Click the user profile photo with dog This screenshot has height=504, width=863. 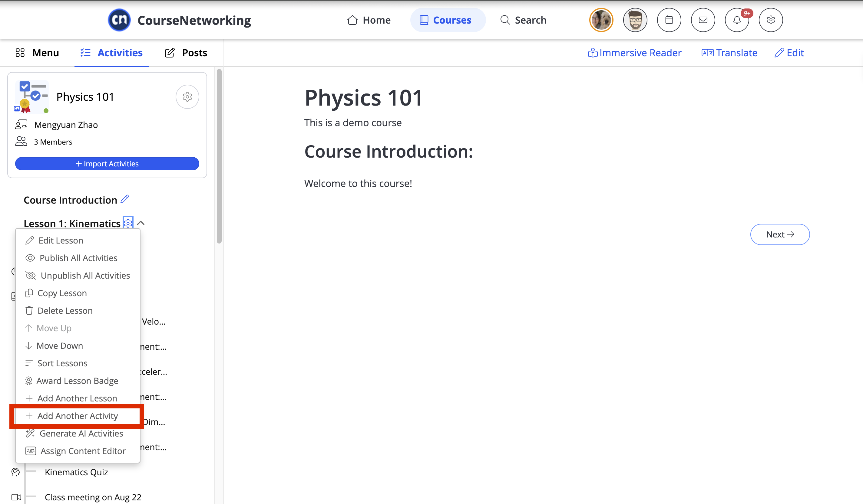coord(601,20)
